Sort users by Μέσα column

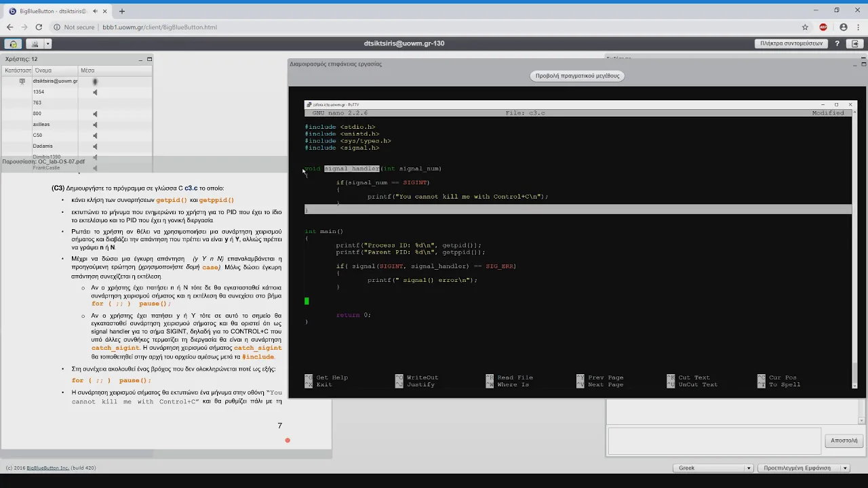click(115, 70)
